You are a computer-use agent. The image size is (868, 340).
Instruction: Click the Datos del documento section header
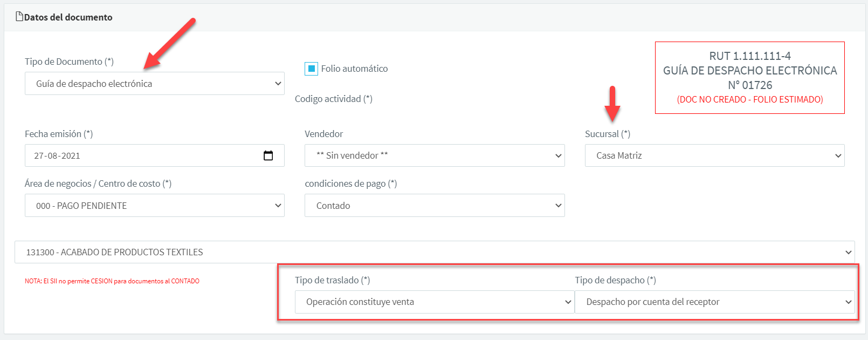pyautogui.click(x=68, y=17)
